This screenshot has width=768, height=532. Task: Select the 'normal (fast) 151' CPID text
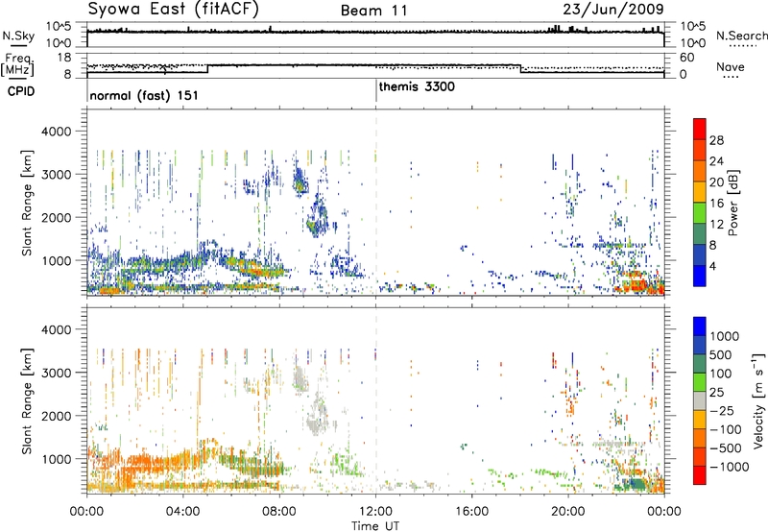click(x=144, y=95)
